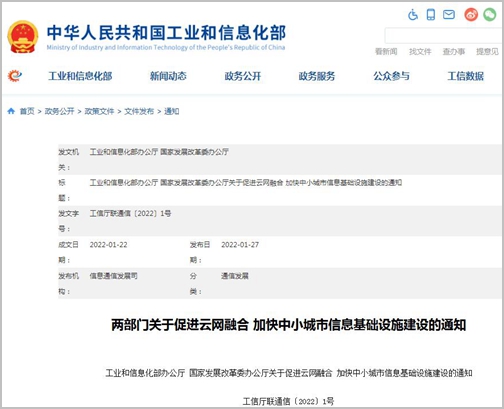The height and width of the screenshot is (409, 504).
Task: Click the home icon in breadcrumb
Action: click(11, 111)
